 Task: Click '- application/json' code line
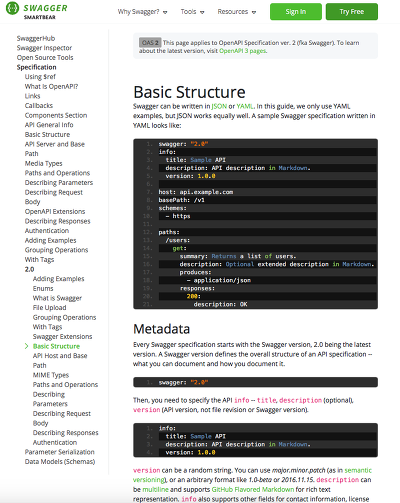point(219,280)
